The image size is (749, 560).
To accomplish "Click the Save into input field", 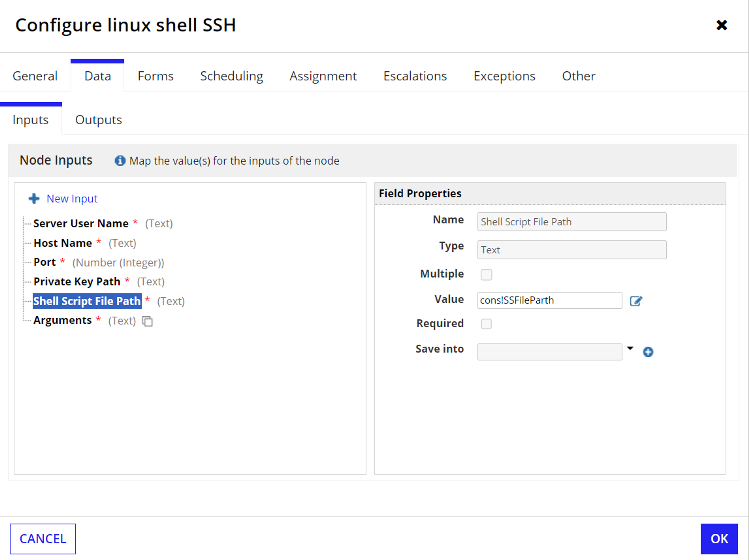I will (550, 352).
